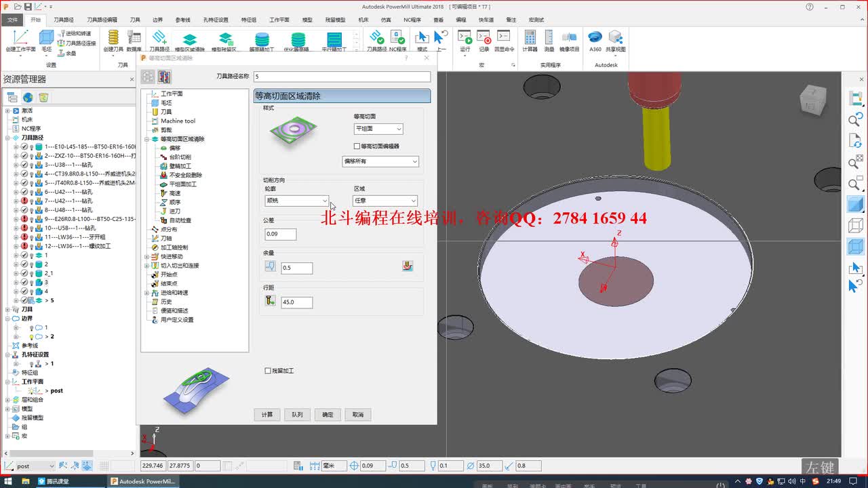868x488 pixels.
Task: Click the 共享视图 shared view icon
Action: click(x=616, y=41)
